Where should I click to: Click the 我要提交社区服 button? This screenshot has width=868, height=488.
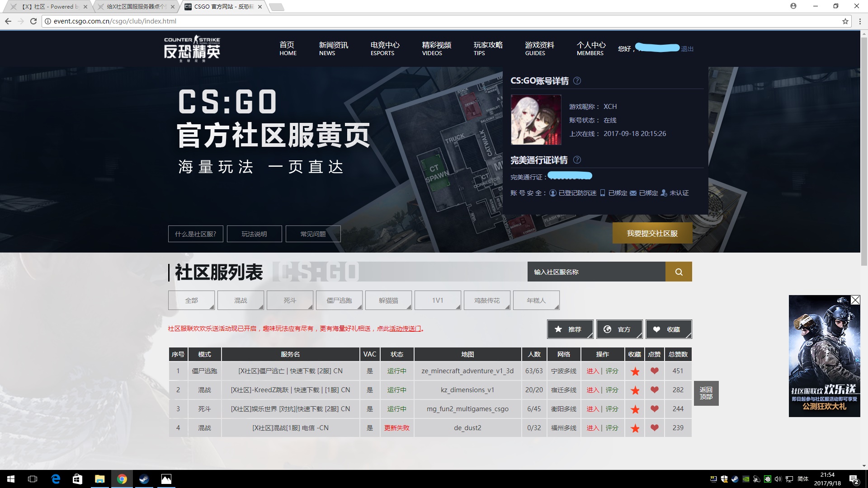652,233
